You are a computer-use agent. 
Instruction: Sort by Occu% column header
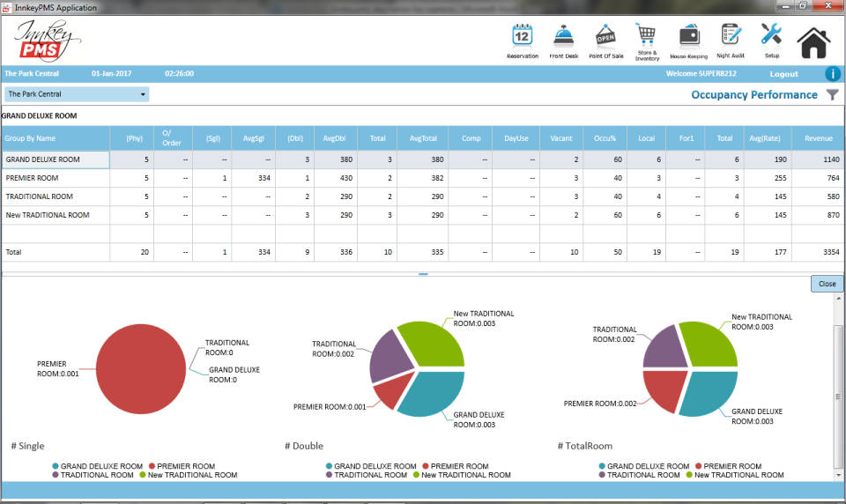click(605, 138)
